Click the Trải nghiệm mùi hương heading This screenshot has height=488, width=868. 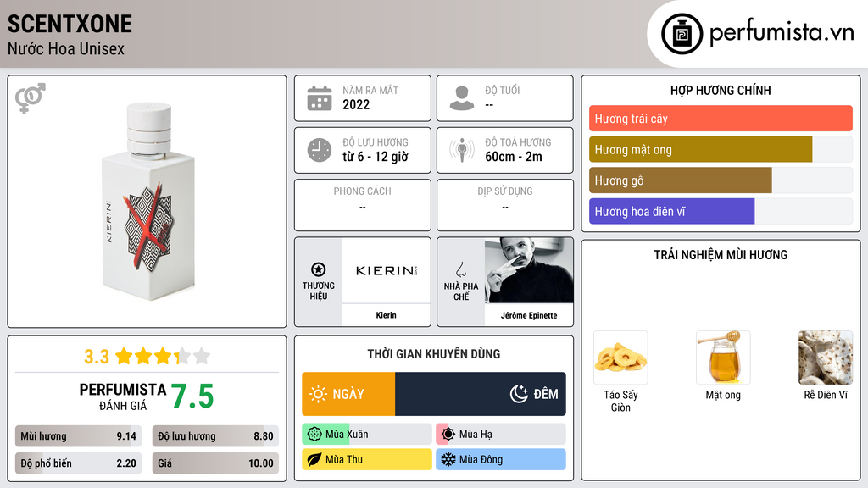click(x=721, y=254)
